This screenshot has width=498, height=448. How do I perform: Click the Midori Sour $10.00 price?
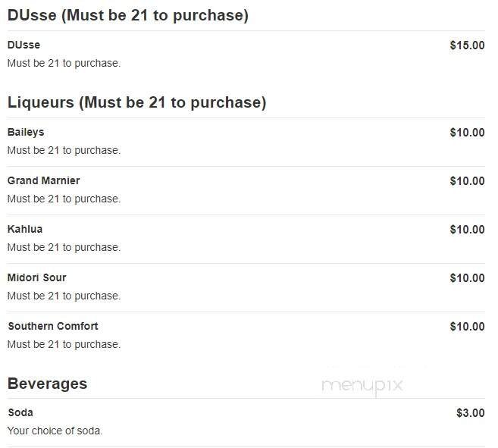click(466, 278)
